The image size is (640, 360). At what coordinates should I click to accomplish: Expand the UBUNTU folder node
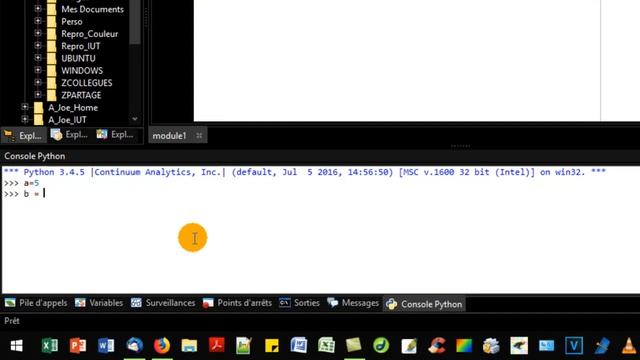click(x=38, y=58)
